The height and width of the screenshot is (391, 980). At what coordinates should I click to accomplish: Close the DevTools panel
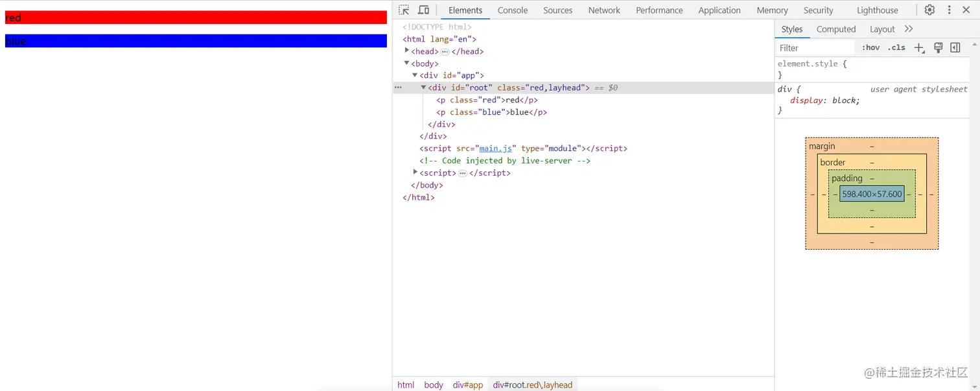coord(966,10)
